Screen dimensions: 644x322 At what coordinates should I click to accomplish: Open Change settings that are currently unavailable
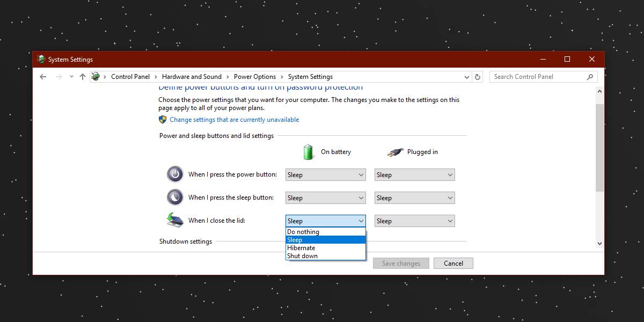234,120
